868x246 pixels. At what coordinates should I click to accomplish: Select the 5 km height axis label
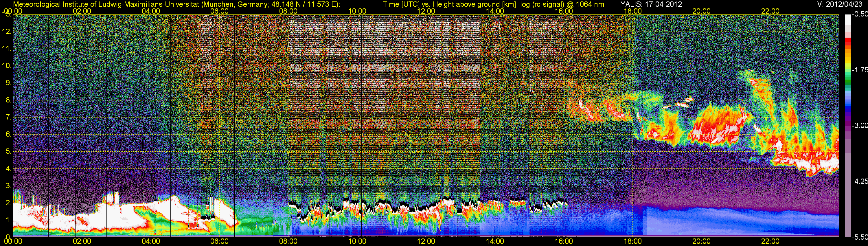[x=8, y=151]
